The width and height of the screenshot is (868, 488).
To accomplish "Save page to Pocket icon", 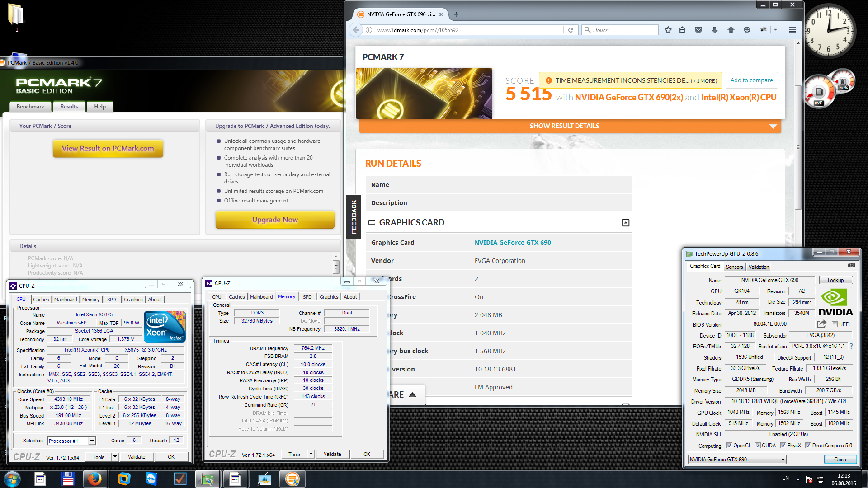I will 698,30.
